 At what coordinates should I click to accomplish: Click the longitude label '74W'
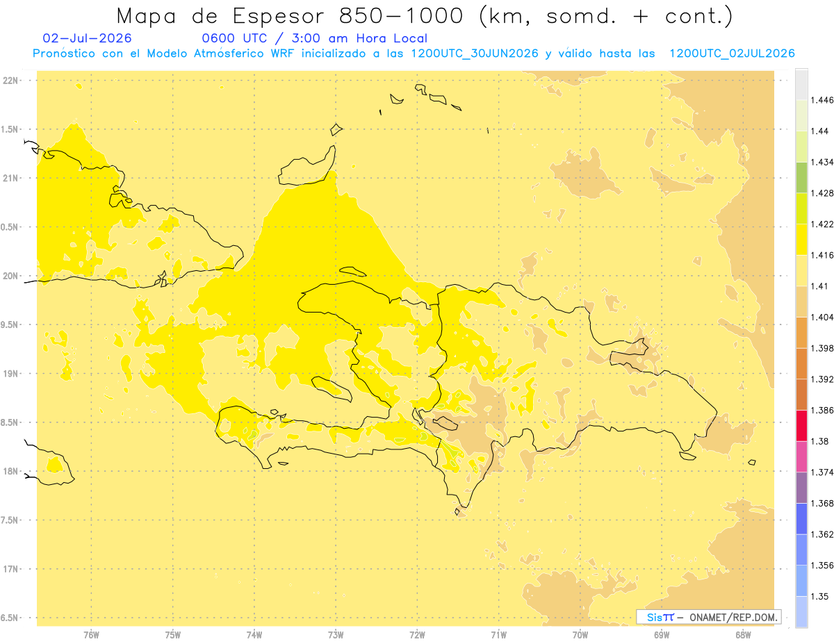coord(254,635)
